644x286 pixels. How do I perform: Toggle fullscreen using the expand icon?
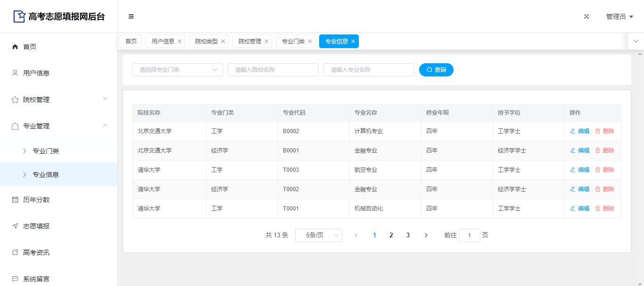click(x=586, y=17)
